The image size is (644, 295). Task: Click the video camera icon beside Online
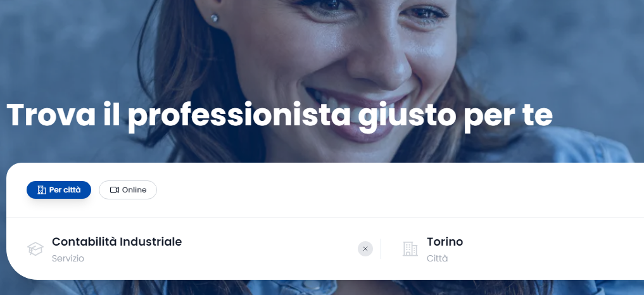115,190
